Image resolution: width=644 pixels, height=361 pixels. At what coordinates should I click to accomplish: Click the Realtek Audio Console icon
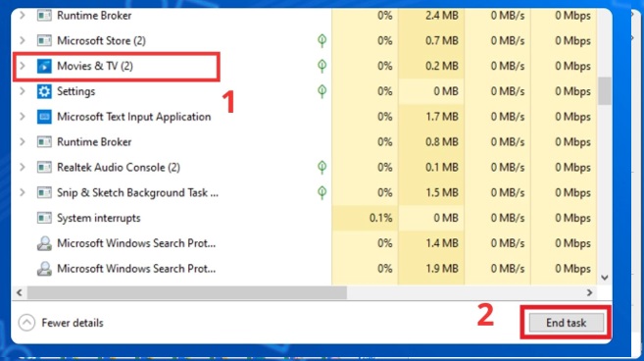pos(44,168)
